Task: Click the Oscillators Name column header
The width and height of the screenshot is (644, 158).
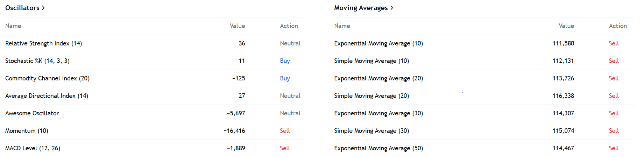Action: click(13, 26)
